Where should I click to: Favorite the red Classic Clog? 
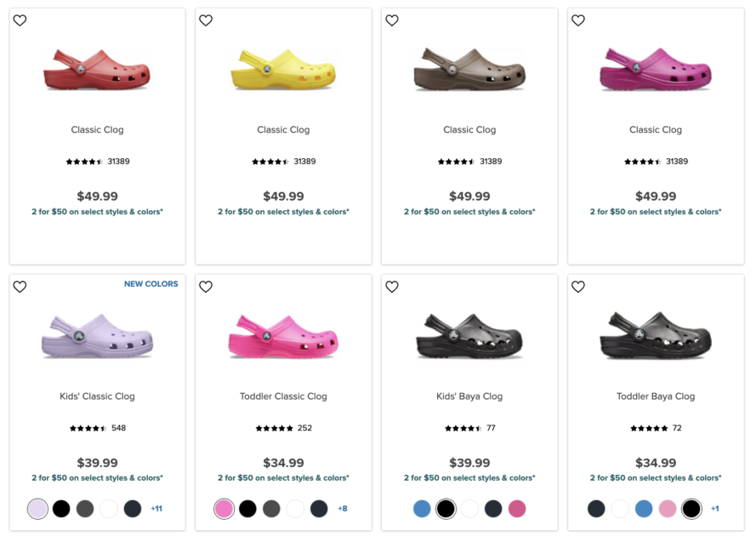pos(20,20)
